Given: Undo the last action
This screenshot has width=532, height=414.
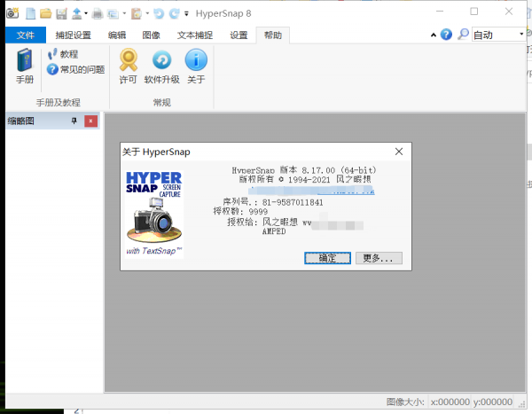Looking at the screenshot, I should coord(159,13).
